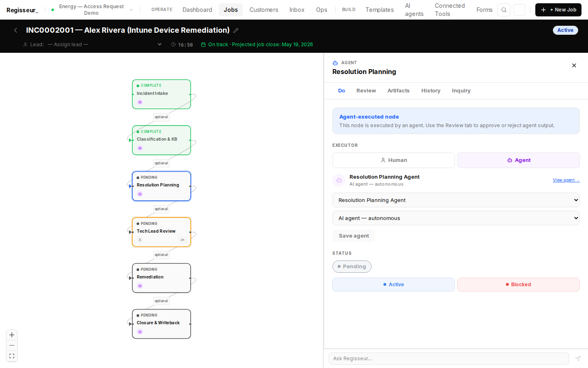Click the Pending status pill
The width and height of the screenshot is (588, 368).
[x=352, y=267]
